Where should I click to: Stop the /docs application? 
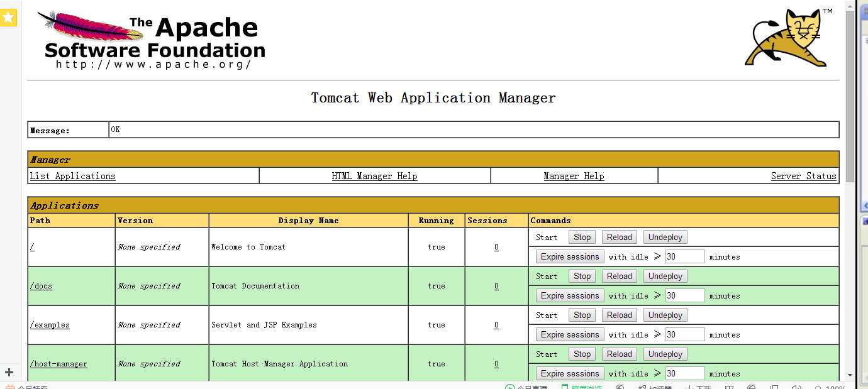tap(582, 276)
